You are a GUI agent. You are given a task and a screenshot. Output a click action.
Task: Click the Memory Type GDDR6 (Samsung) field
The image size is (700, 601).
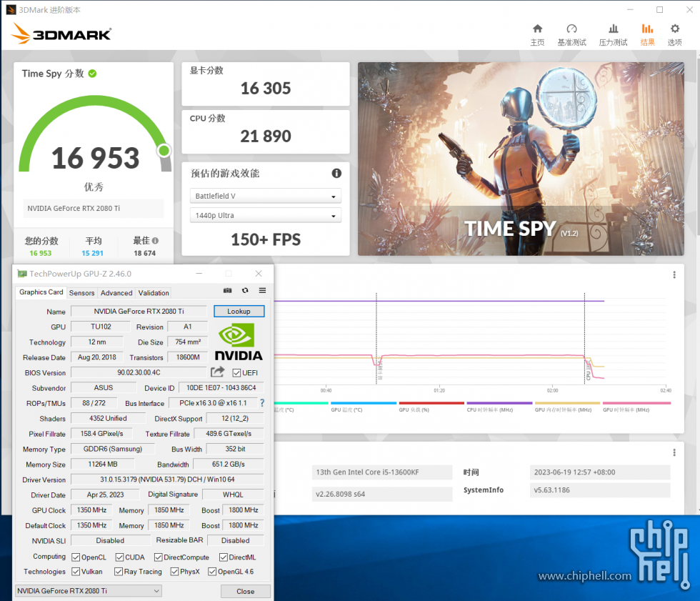pyautogui.click(x=113, y=449)
